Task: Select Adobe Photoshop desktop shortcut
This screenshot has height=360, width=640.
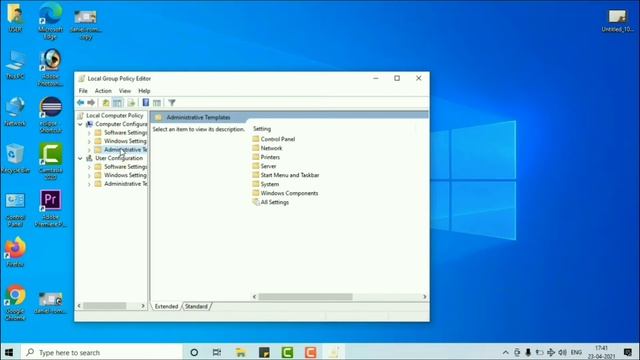Action: [50, 67]
